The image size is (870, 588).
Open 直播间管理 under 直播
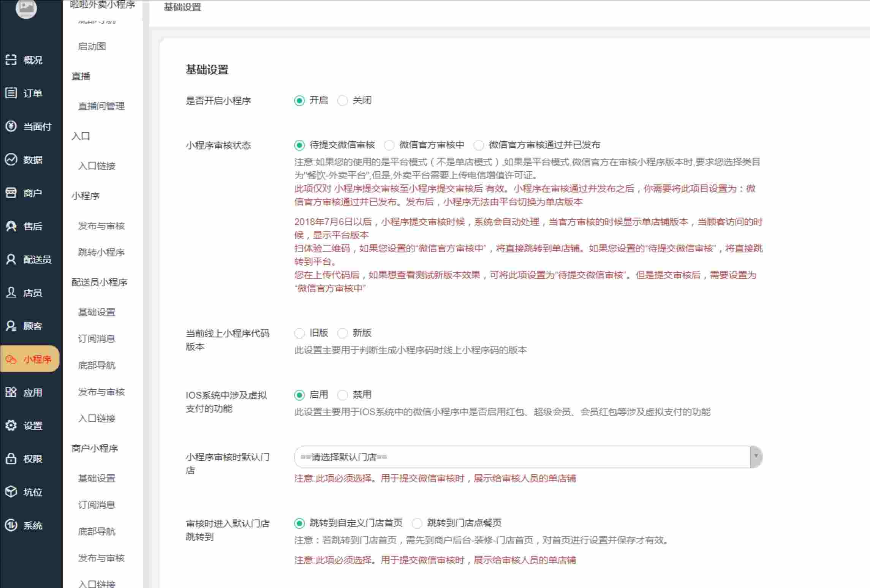point(101,106)
